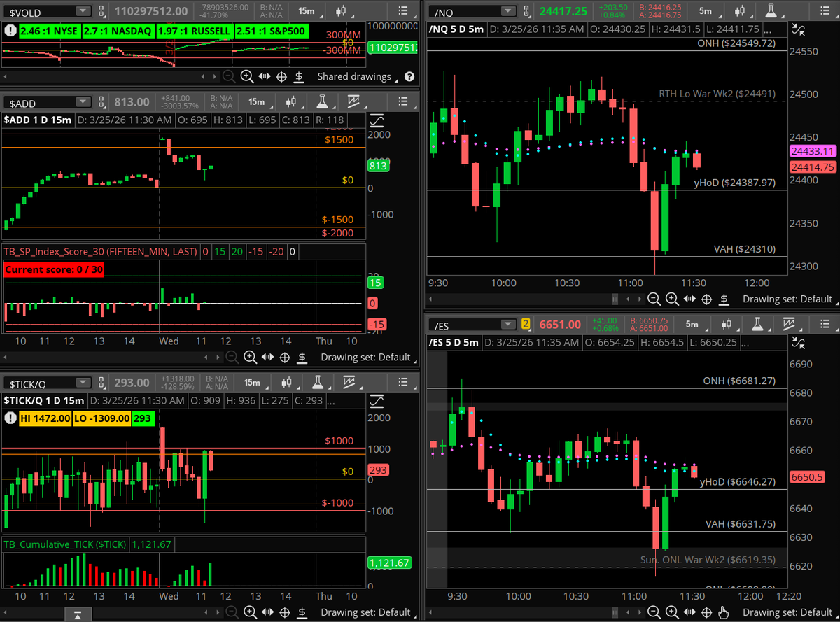Click the 15m timeframe button in $ADD panel
This screenshot has height=622, width=840.
pyautogui.click(x=257, y=102)
